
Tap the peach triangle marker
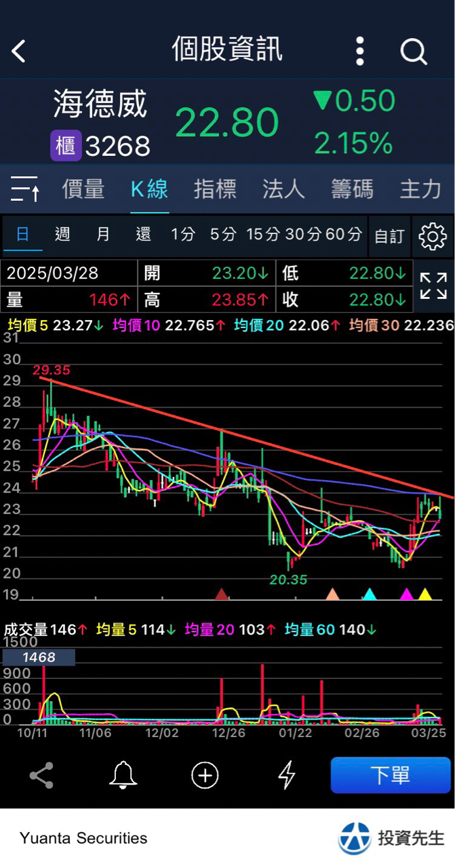pyautogui.click(x=332, y=595)
